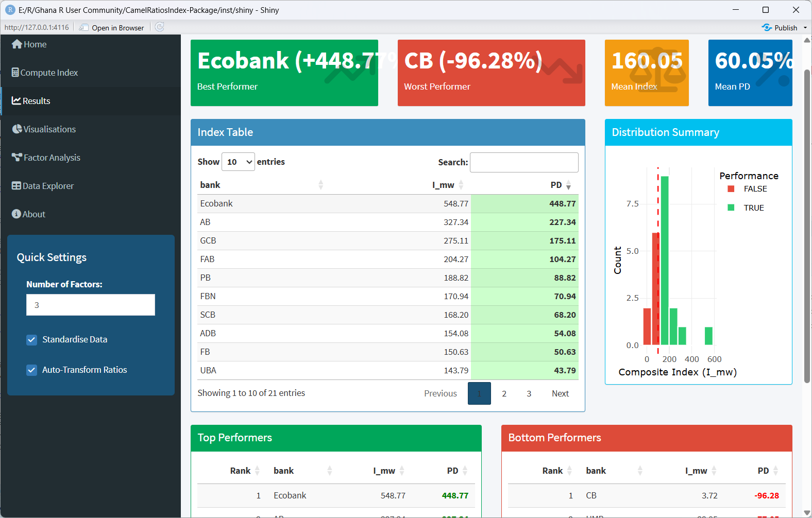
Task: Sort Bottom Performers by Rank arrows
Action: coord(569,471)
